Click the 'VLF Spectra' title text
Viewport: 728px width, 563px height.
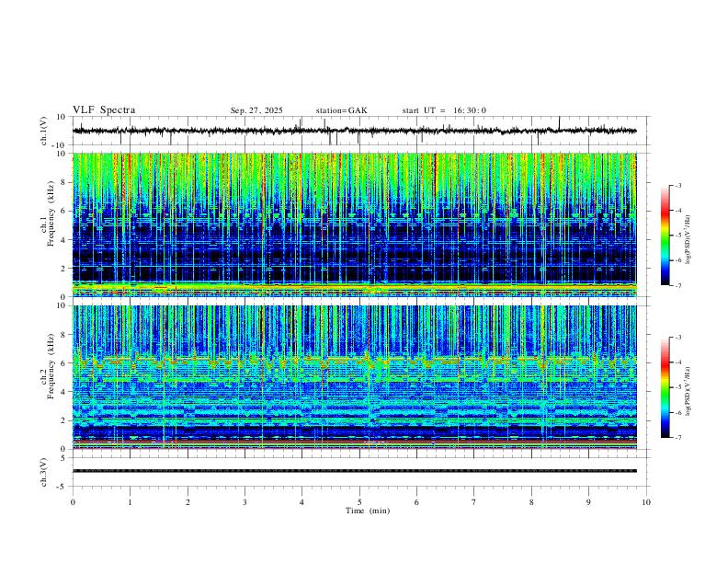pyautogui.click(x=104, y=109)
